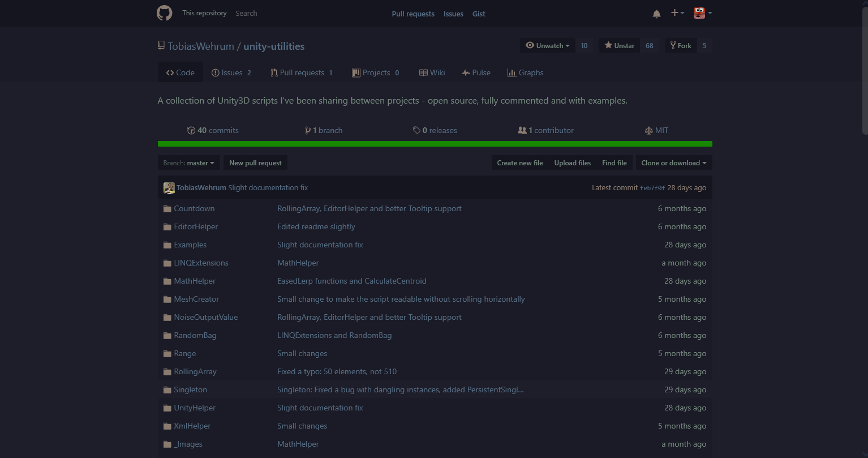
Task: Open the MIT license link
Action: 656,130
